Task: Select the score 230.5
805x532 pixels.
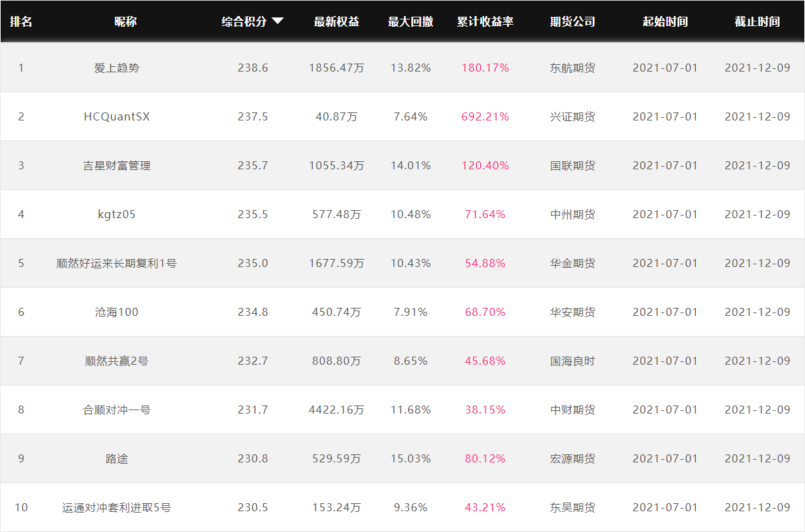Action: 253,507
